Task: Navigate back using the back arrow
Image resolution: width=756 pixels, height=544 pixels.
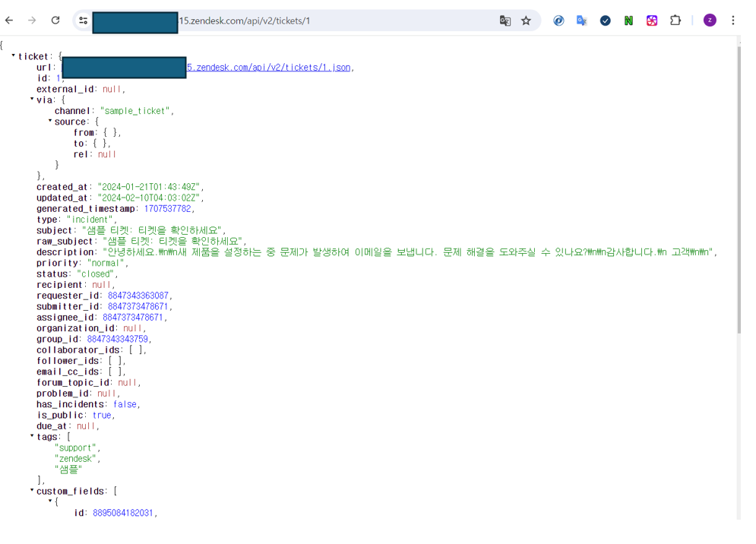Action: click(x=8, y=21)
